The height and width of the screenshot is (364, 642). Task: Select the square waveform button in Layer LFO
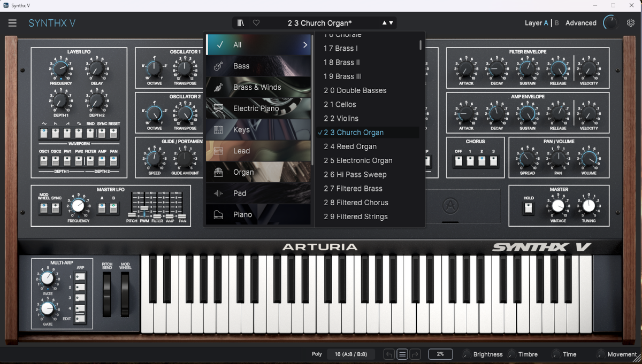(x=79, y=133)
